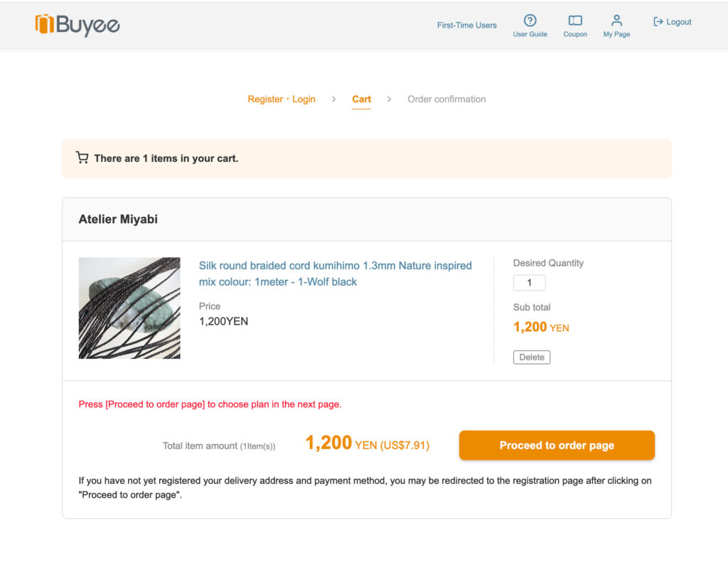Open My Page person icon

click(616, 21)
